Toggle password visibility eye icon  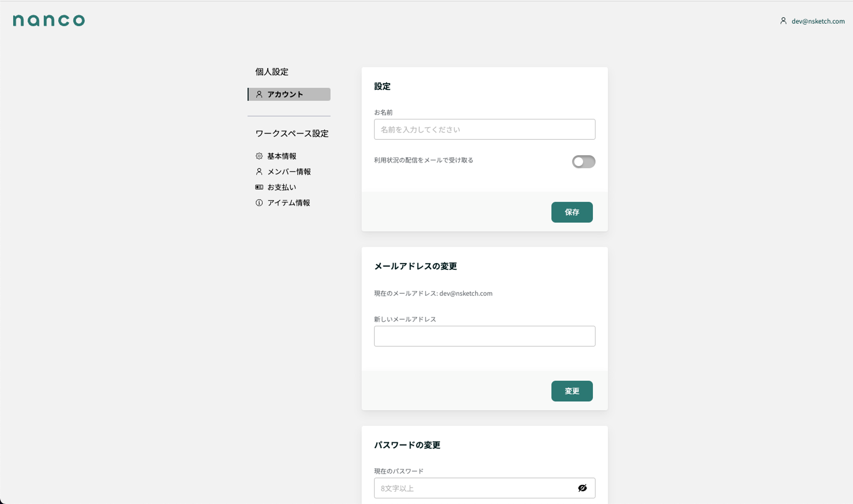point(582,488)
